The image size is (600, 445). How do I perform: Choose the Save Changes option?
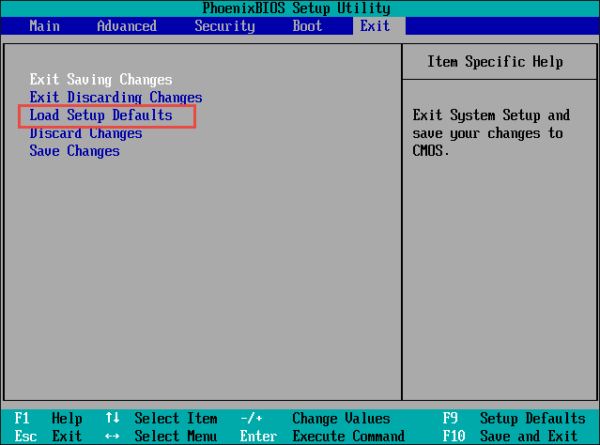tap(75, 151)
